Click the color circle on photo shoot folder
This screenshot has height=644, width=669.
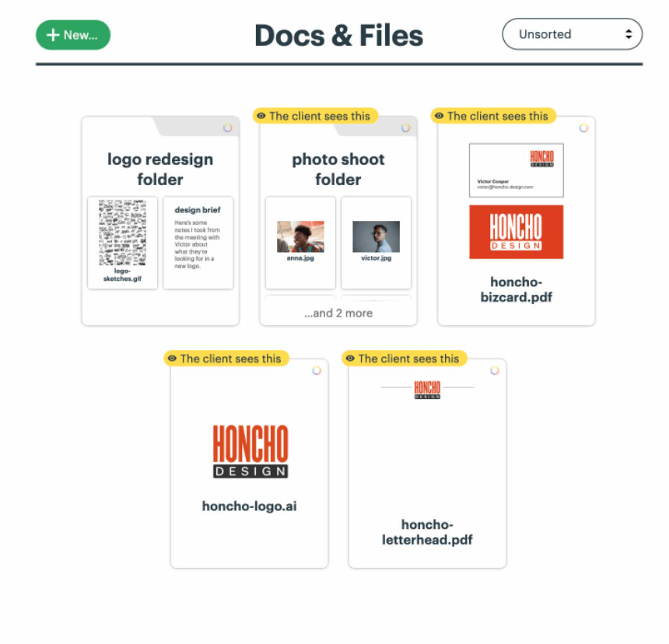405,128
